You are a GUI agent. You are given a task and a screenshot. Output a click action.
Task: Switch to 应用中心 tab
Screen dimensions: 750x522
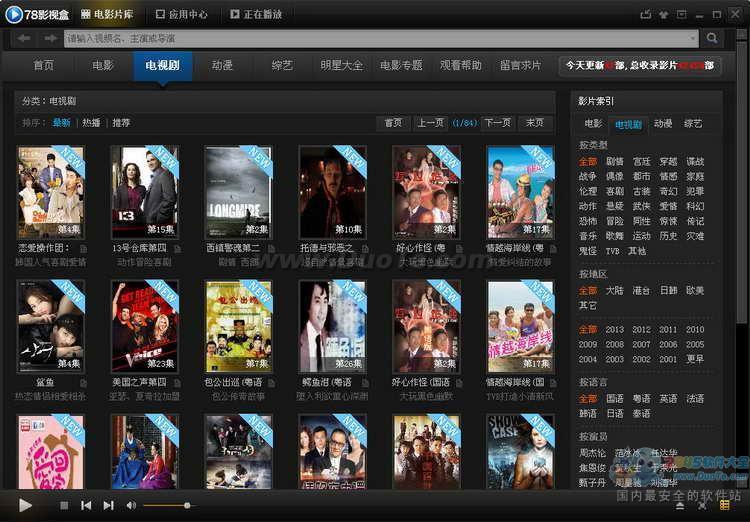(182, 14)
